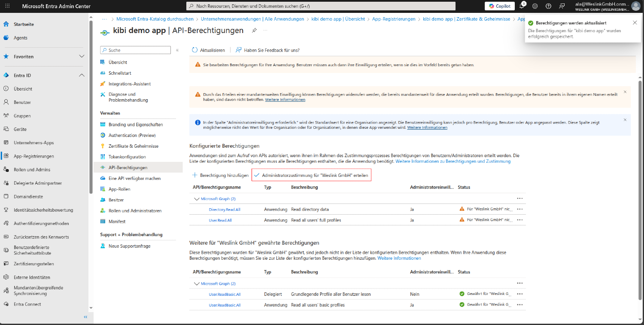Open the Directory.Read.All permission link
Image resolution: width=644 pixels, height=325 pixels.
coord(225,209)
